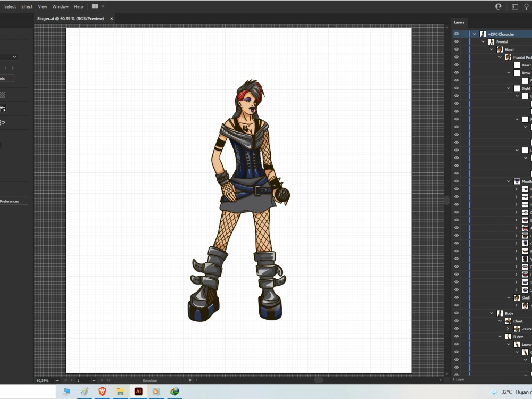This screenshot has height=399, width=532.
Task: Open File Explorer from the taskbar
Action: [x=120, y=392]
